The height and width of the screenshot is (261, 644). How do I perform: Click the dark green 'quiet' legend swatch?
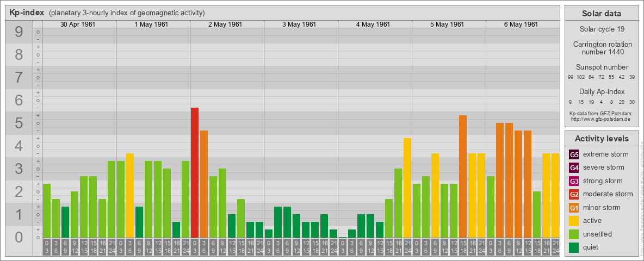tap(574, 247)
